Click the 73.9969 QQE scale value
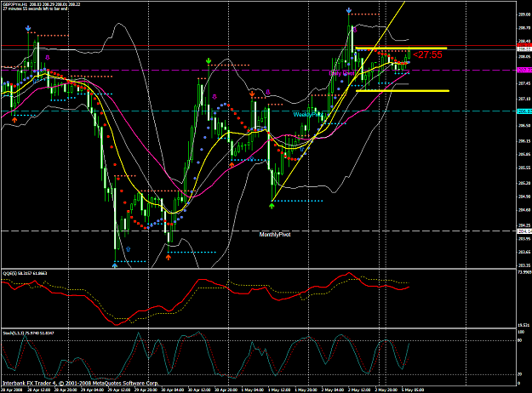The height and width of the screenshot is (393, 532). click(524, 272)
